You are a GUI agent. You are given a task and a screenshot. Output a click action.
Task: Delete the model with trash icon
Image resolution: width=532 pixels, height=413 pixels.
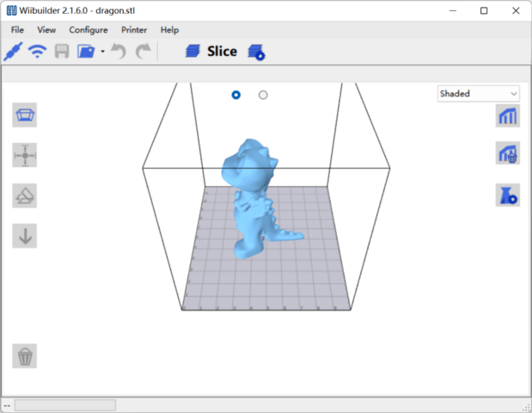tap(25, 355)
